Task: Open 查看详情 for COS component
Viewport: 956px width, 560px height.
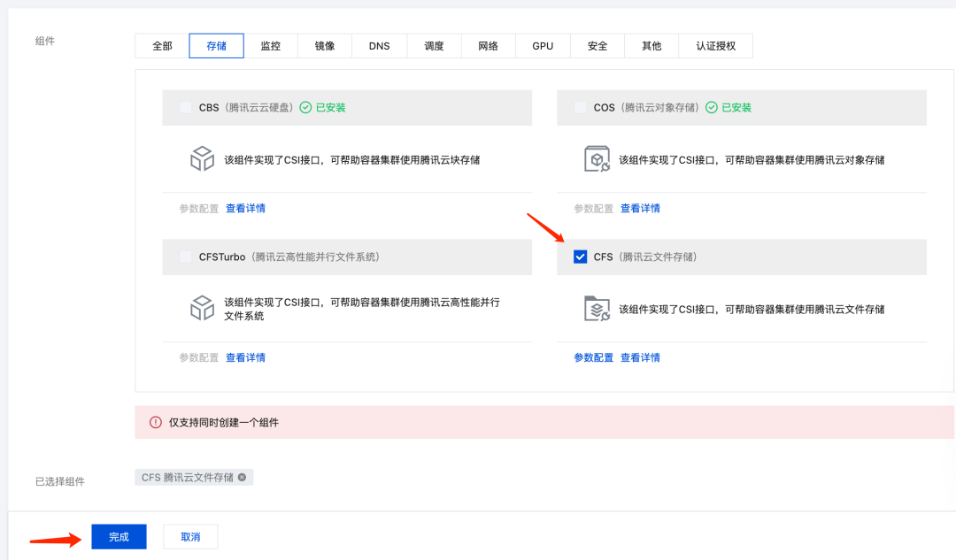Action: tap(640, 209)
